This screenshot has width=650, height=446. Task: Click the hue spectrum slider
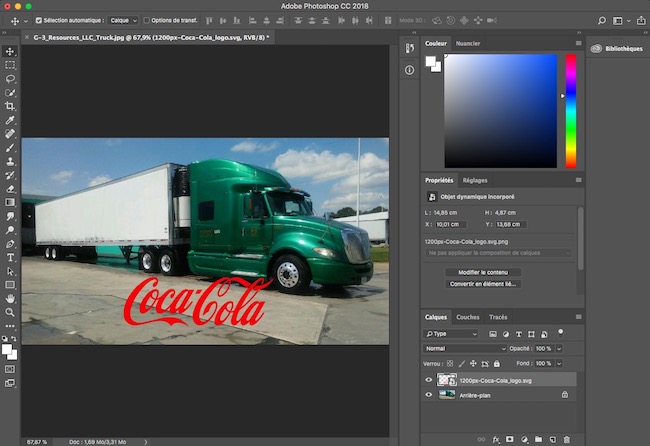tap(571, 111)
